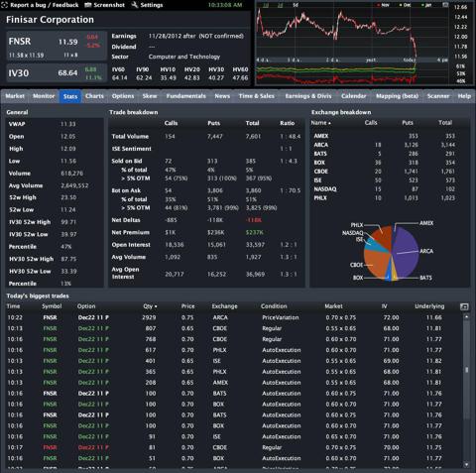Viewport: 476px width, 473px height.
Task: Select the 208 qty AMEX trade row
Action: pos(233,383)
